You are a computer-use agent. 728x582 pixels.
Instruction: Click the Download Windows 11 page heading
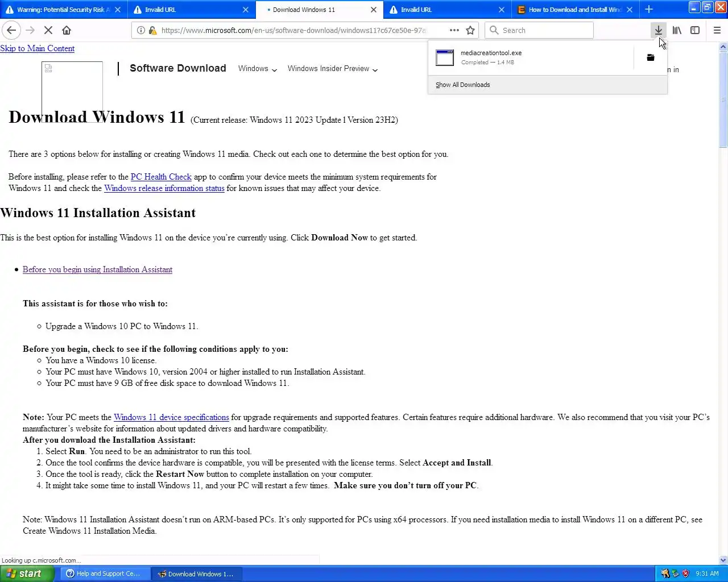97,117
